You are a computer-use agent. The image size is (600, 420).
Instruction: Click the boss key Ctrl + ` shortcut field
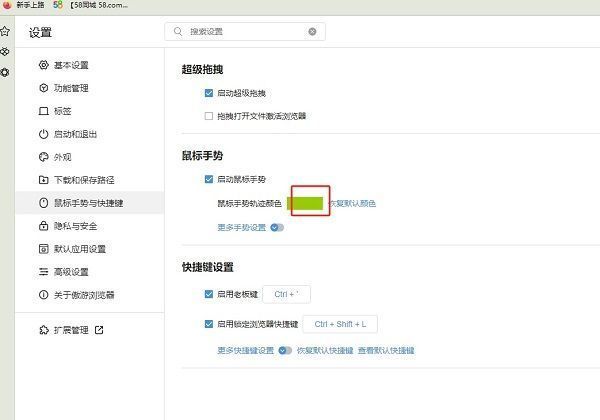tap(286, 294)
